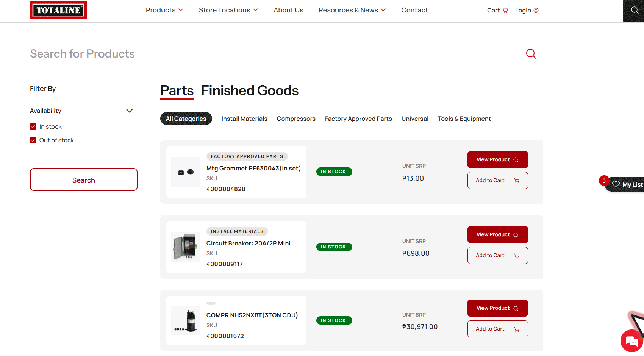Uncheck the Out of stock checkbox
The width and height of the screenshot is (644, 356).
pyautogui.click(x=33, y=140)
